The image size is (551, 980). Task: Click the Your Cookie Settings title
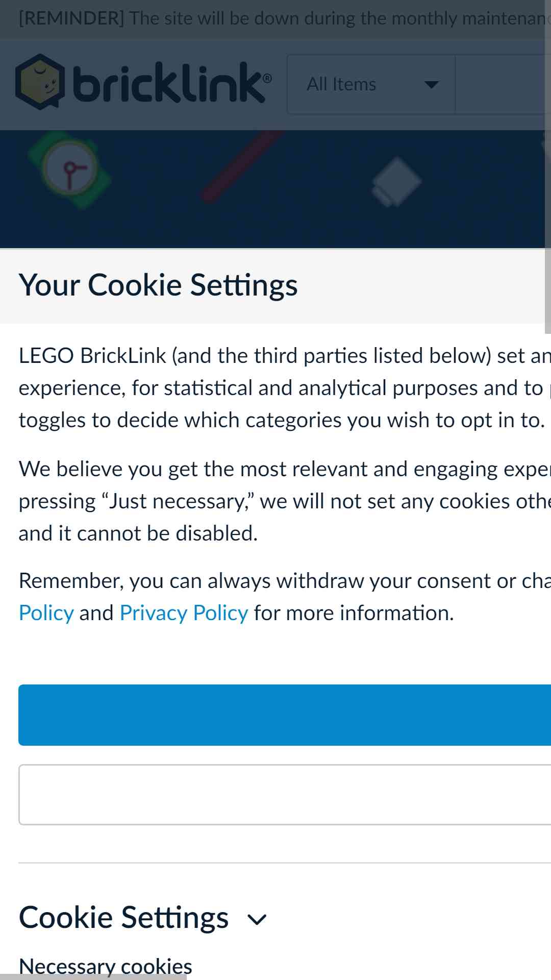point(158,285)
